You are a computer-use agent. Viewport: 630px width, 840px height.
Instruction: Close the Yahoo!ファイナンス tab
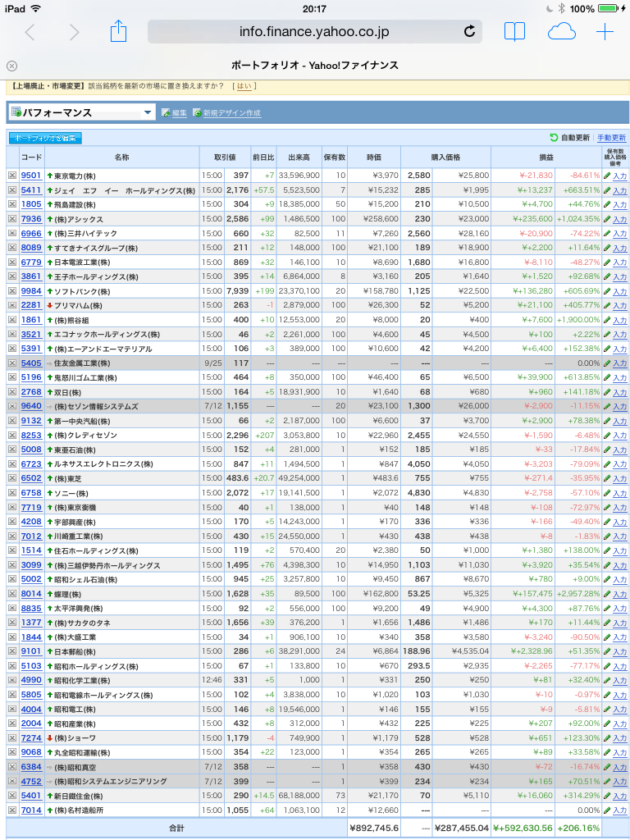point(11,66)
